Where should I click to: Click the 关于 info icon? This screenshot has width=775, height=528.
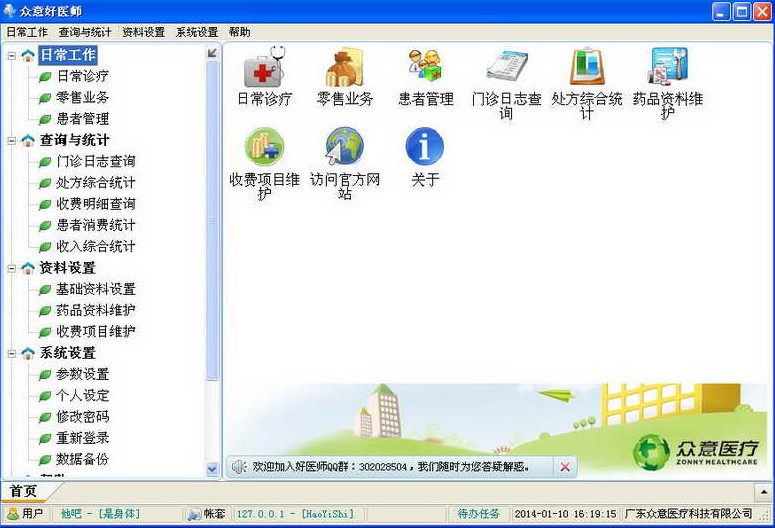pyautogui.click(x=425, y=148)
